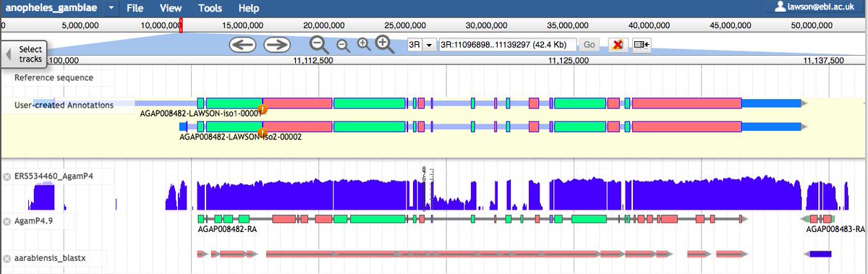Open the anopheles_gambiae organism dropdown arrow

tap(111, 9)
